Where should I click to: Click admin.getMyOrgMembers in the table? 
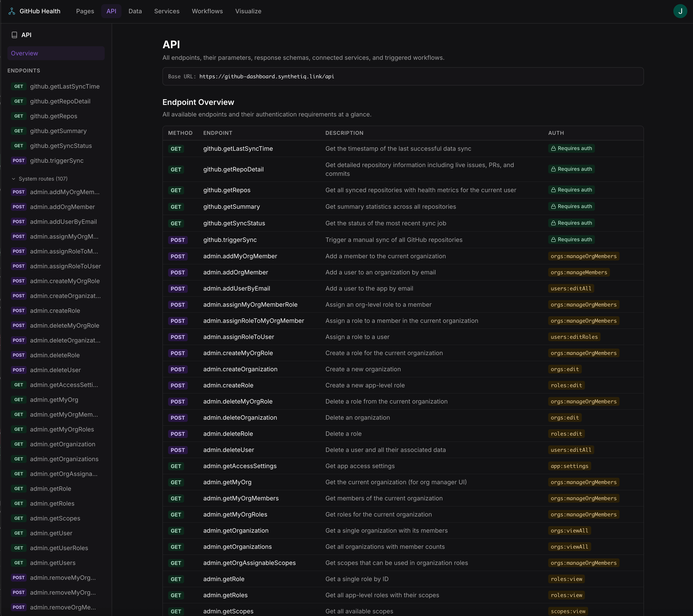[x=241, y=498]
